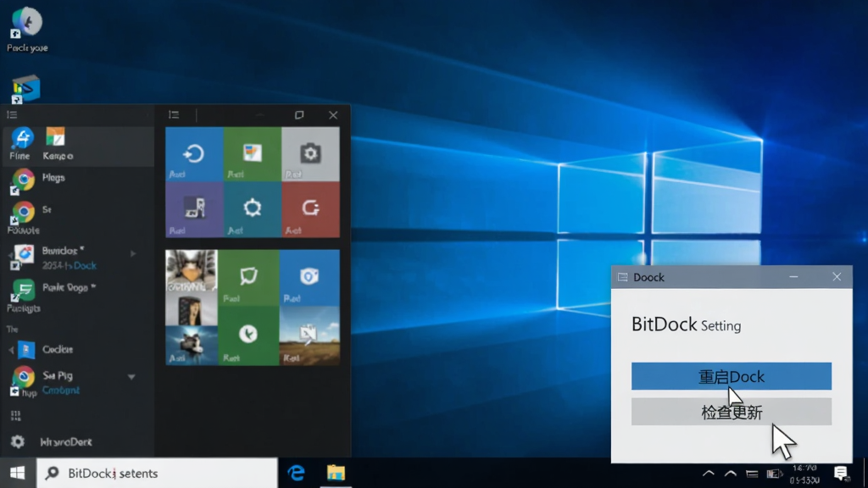Open the green clock tile
Screen dimensions: 868x488
pos(248,335)
